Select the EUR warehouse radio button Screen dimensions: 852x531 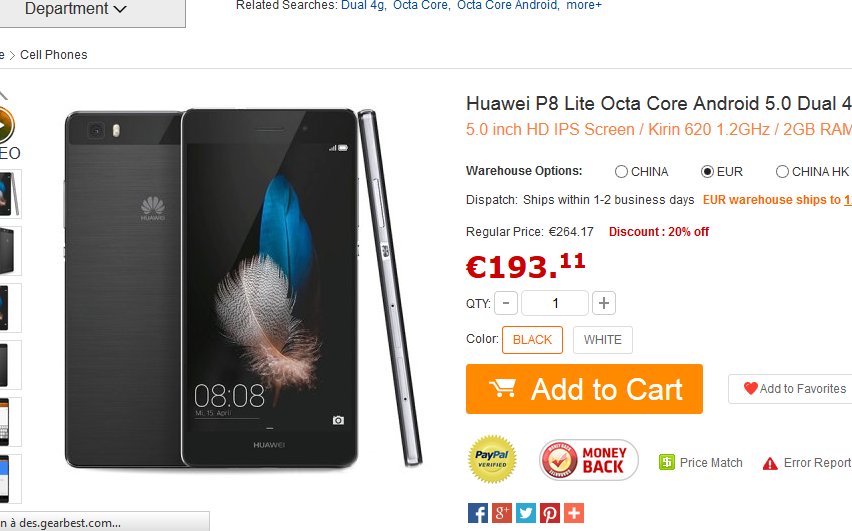click(707, 172)
